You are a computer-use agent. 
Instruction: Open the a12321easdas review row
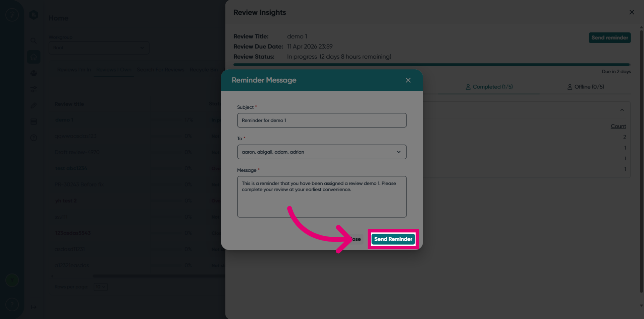pyautogui.click(x=72, y=265)
